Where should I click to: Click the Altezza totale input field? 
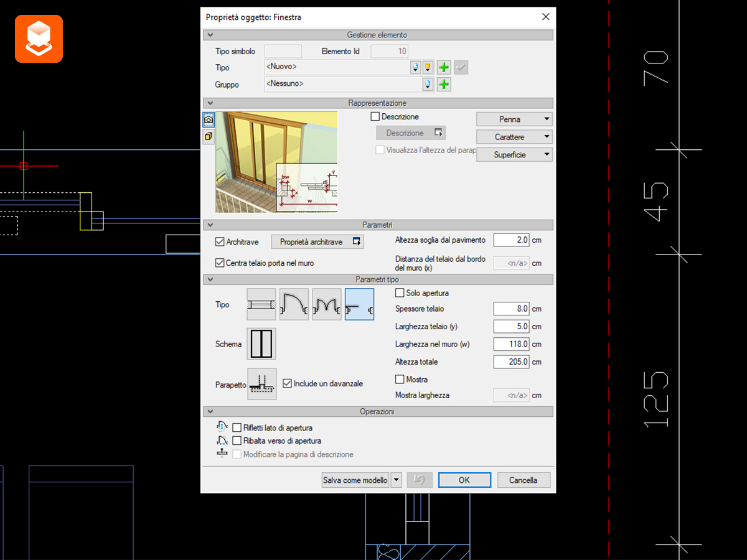point(510,362)
